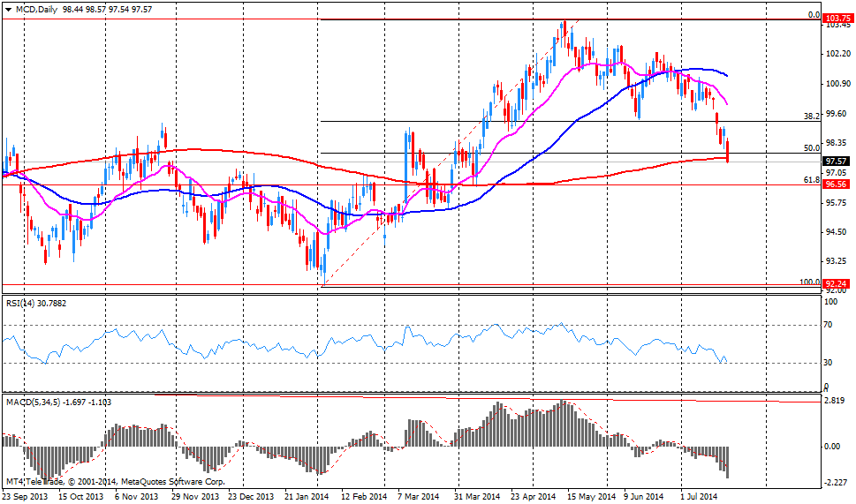
Task: Click the 100.0 Fibonacci level label
Action: click(810, 282)
